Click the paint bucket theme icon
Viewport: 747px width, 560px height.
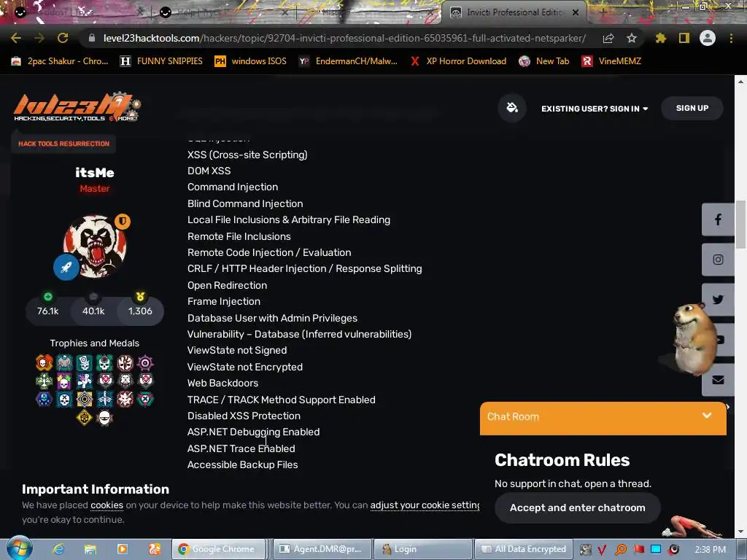coord(512,108)
